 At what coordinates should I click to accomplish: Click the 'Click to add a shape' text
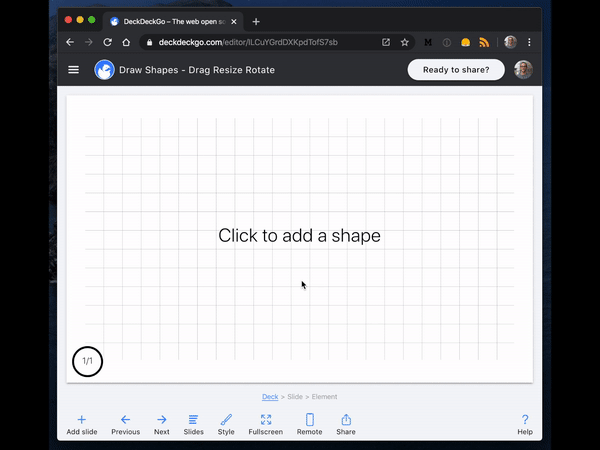tap(299, 235)
